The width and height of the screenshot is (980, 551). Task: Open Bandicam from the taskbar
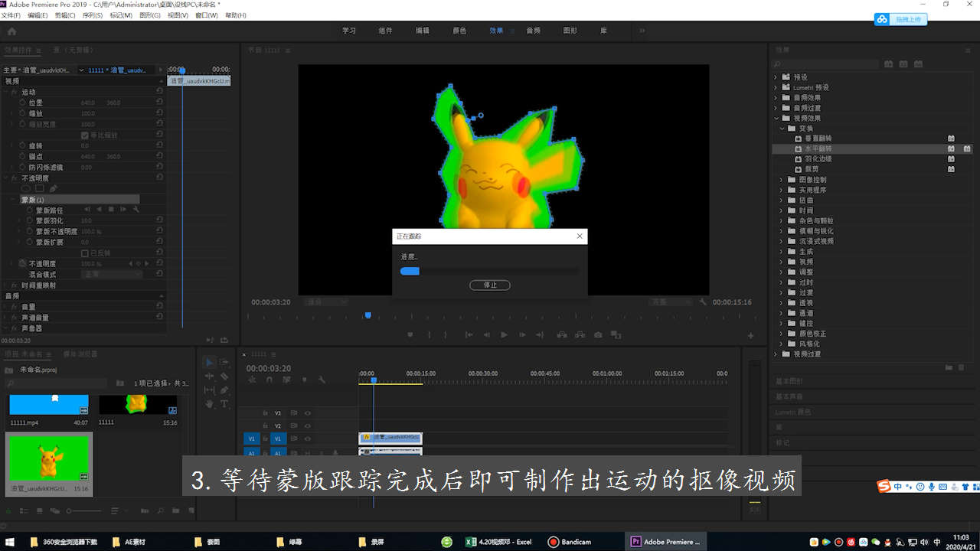click(570, 542)
